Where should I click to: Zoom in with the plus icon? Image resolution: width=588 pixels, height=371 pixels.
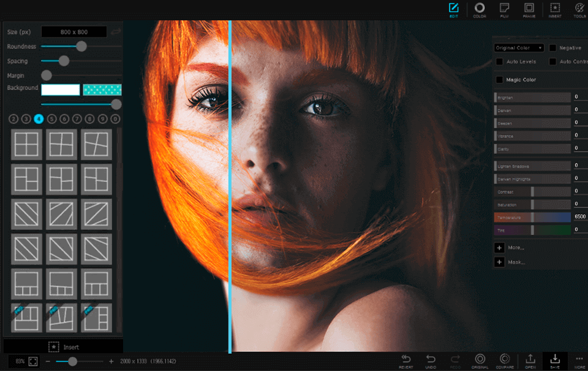tap(111, 361)
